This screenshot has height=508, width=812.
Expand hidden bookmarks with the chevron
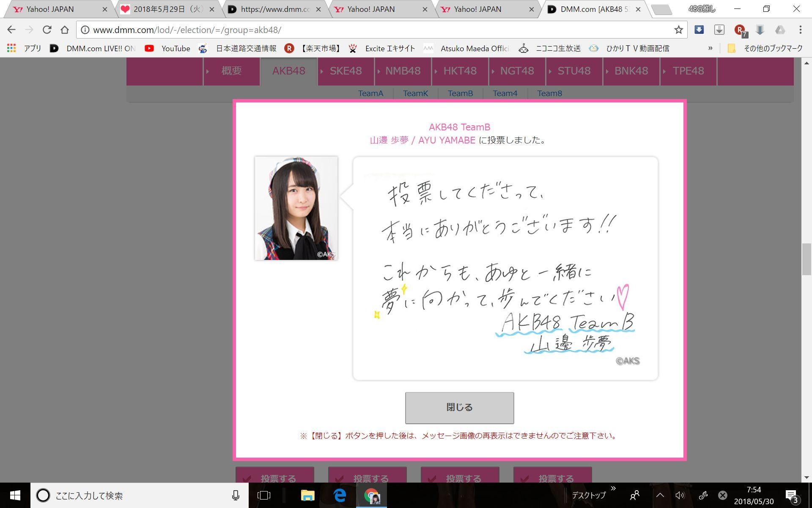710,48
